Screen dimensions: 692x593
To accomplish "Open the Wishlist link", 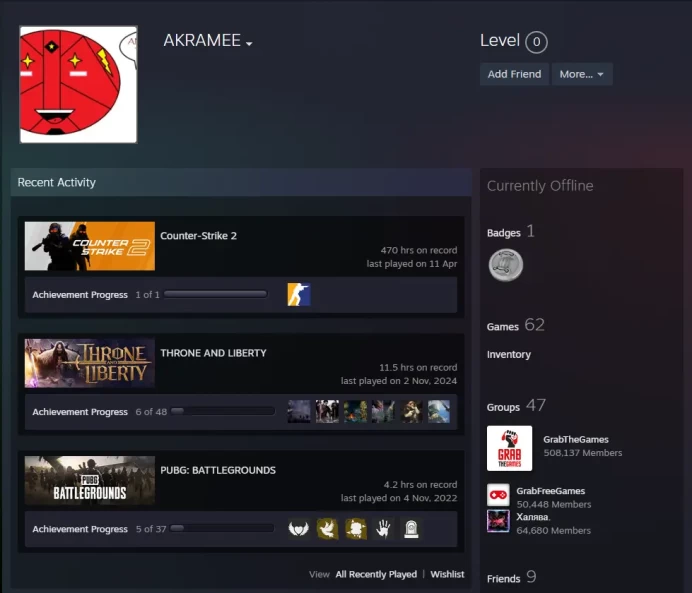I will (447, 574).
